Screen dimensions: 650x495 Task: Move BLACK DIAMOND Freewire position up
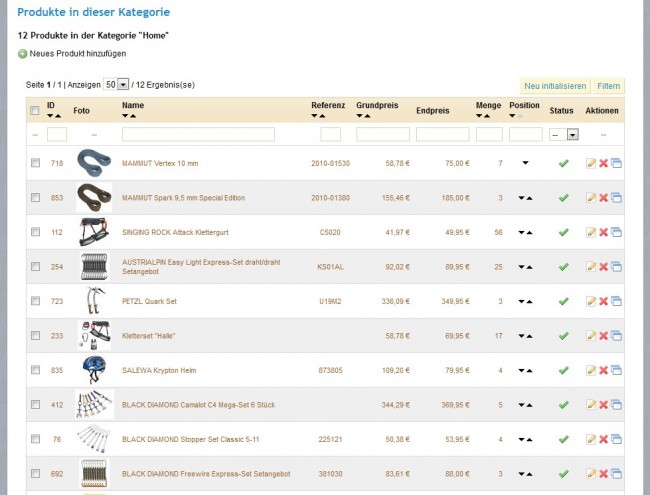(x=529, y=474)
